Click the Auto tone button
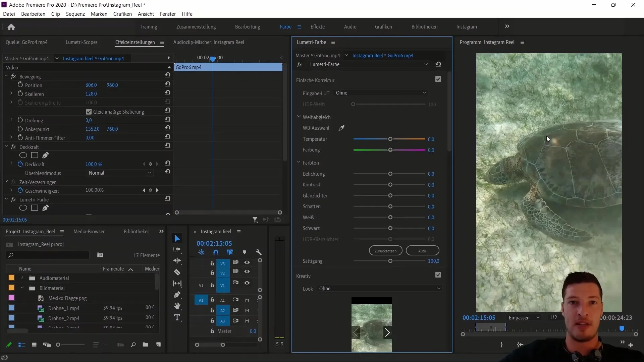 (x=422, y=251)
